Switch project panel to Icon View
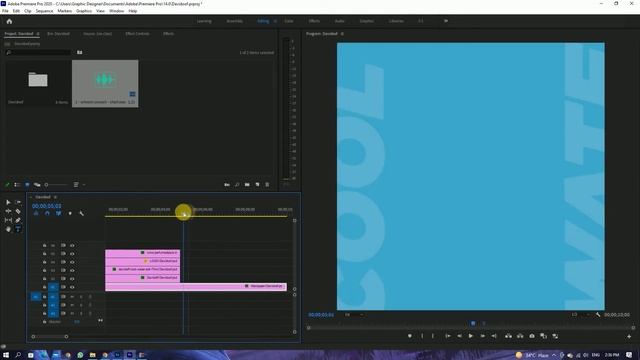 pyautogui.click(x=27, y=185)
